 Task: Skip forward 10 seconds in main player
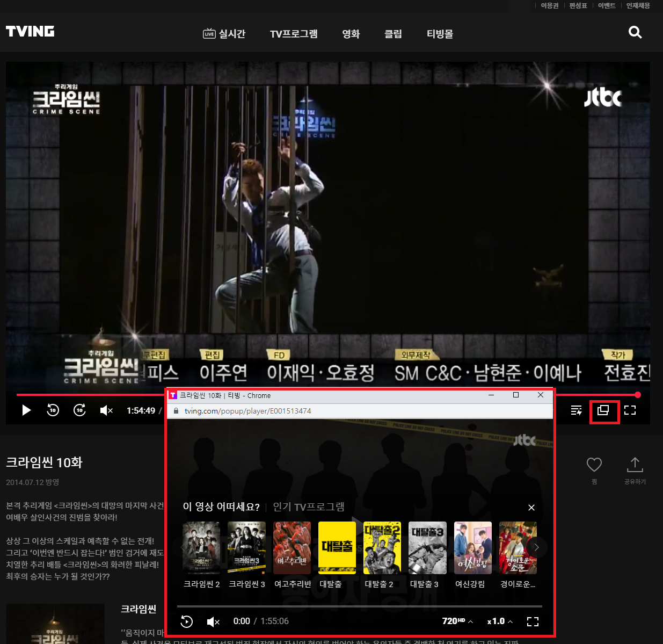click(x=79, y=410)
